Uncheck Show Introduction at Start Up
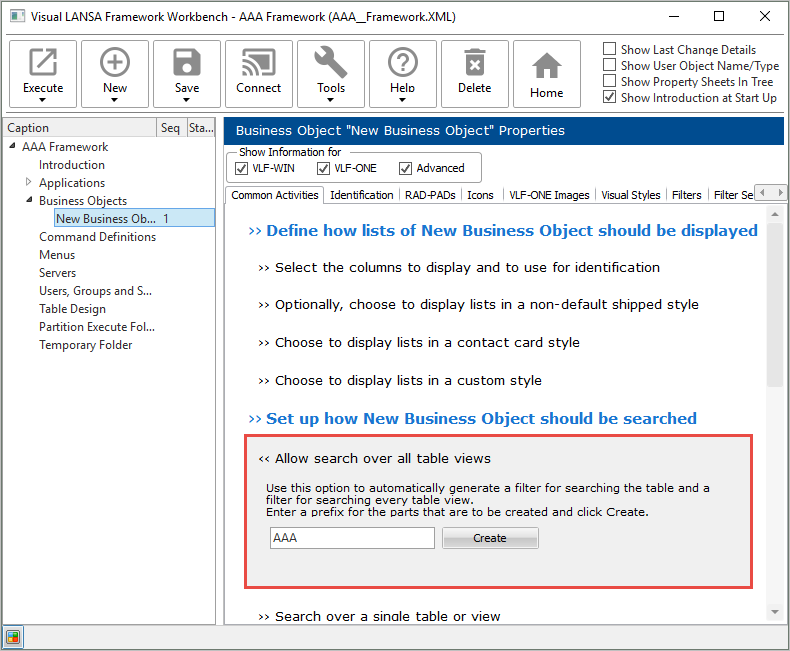 [x=610, y=98]
